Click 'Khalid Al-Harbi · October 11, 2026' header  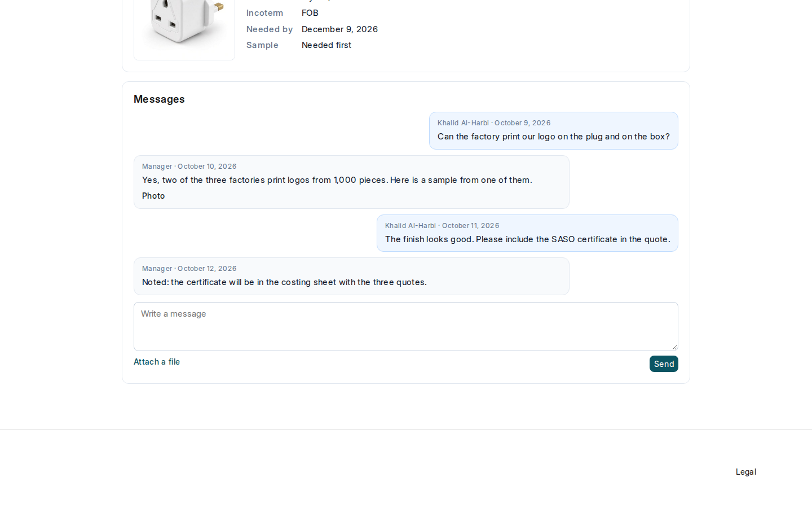pyautogui.click(x=442, y=226)
